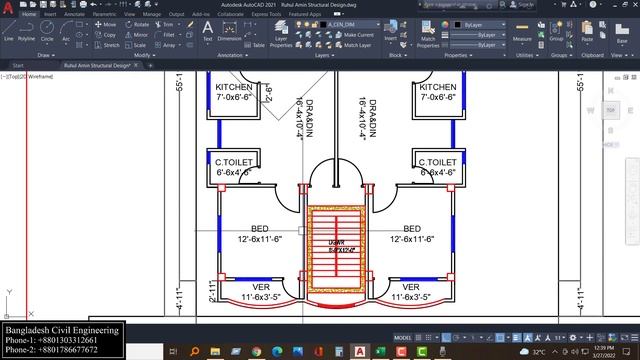Click the Base view icon
640x360 pixels.
coord(622,33)
